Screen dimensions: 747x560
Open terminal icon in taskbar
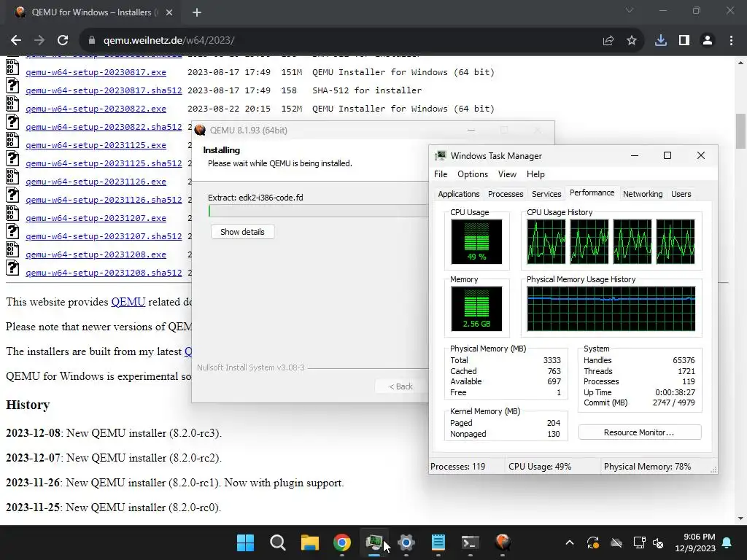[x=471, y=542]
